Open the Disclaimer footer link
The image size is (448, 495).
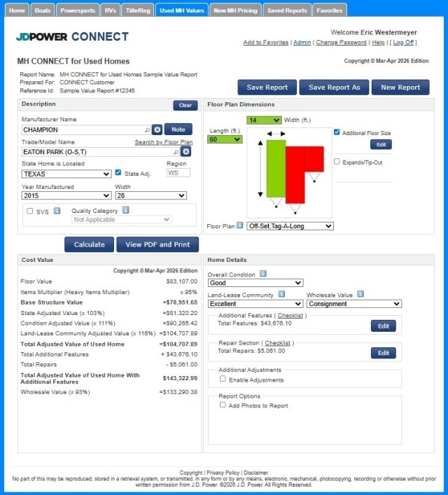[x=256, y=473]
